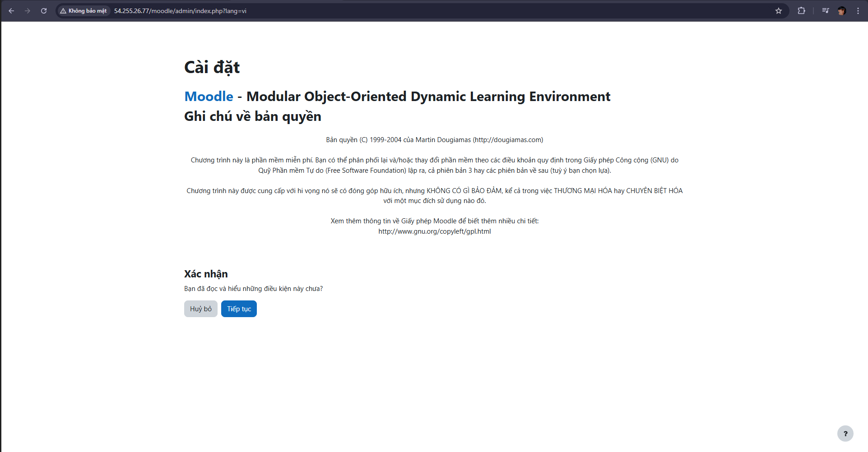Click the 'Xem thêm thông tin về Giấy phép' line

click(x=435, y=221)
